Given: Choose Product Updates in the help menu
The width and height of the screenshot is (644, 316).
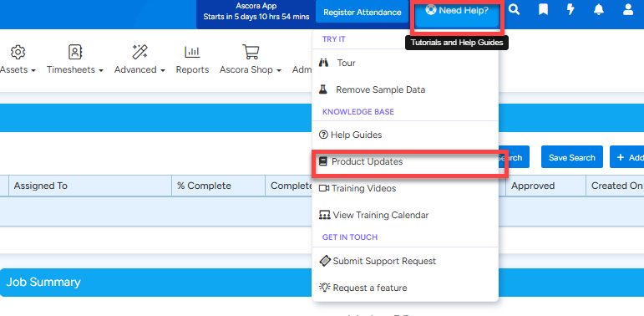Looking at the screenshot, I should tap(405, 161).
